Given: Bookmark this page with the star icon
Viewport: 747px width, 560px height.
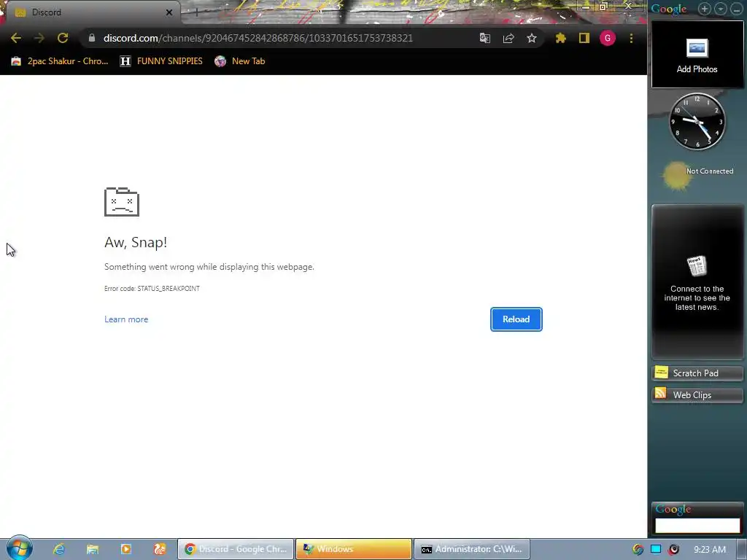Looking at the screenshot, I should (x=532, y=38).
